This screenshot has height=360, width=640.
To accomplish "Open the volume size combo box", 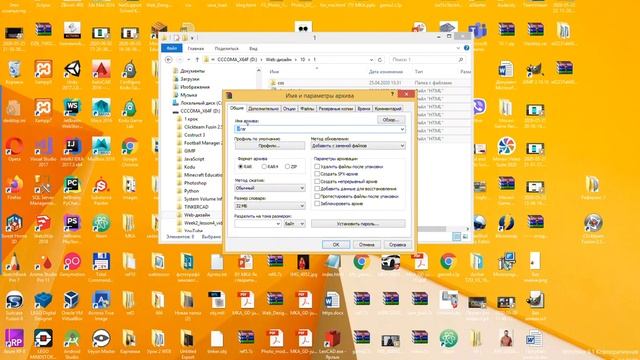I will click(x=258, y=224).
